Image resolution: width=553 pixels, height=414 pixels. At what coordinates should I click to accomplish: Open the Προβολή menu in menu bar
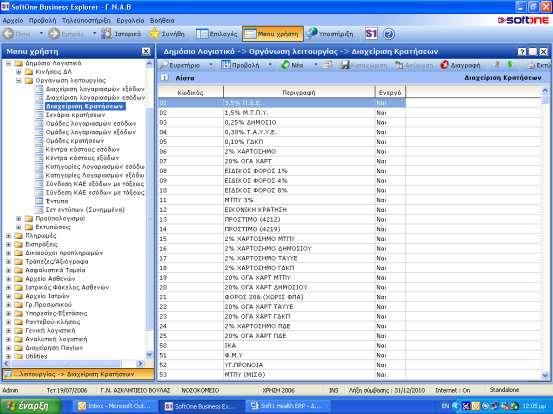pyautogui.click(x=43, y=20)
